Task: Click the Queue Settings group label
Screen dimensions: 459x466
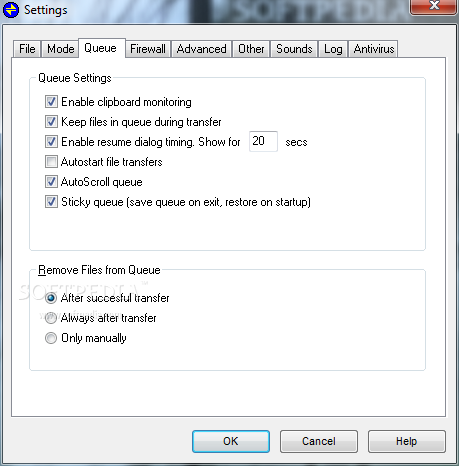Action: pos(75,78)
